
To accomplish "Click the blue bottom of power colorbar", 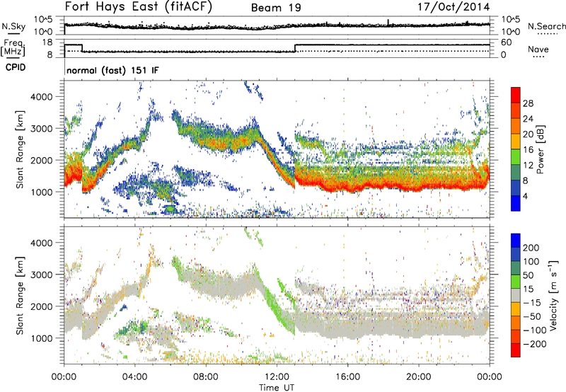I will click(516, 203).
